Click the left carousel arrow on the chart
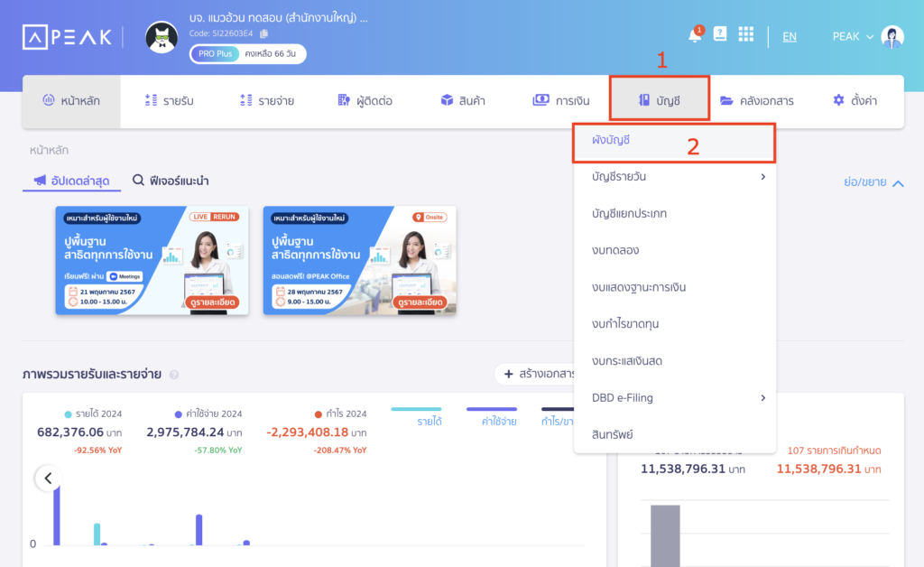The height and width of the screenshot is (567, 924). [48, 479]
